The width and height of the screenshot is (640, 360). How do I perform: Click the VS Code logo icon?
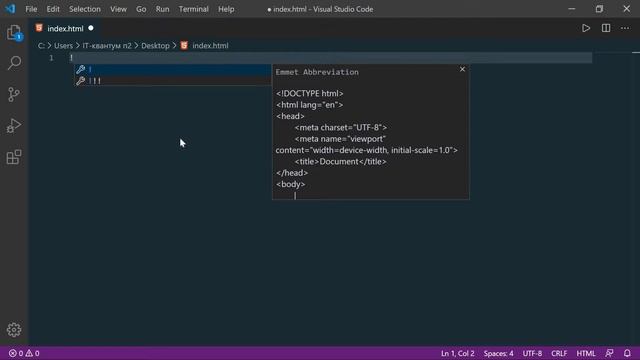[x=10, y=9]
